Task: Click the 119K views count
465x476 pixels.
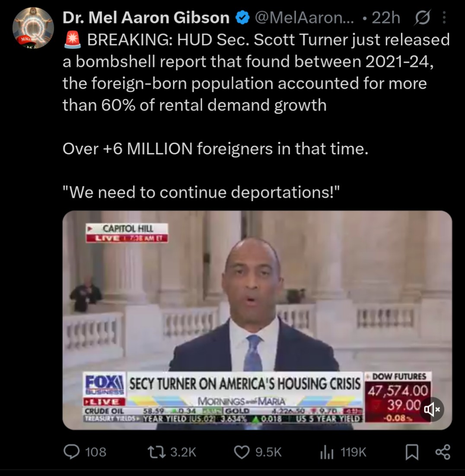Action: tap(354, 452)
